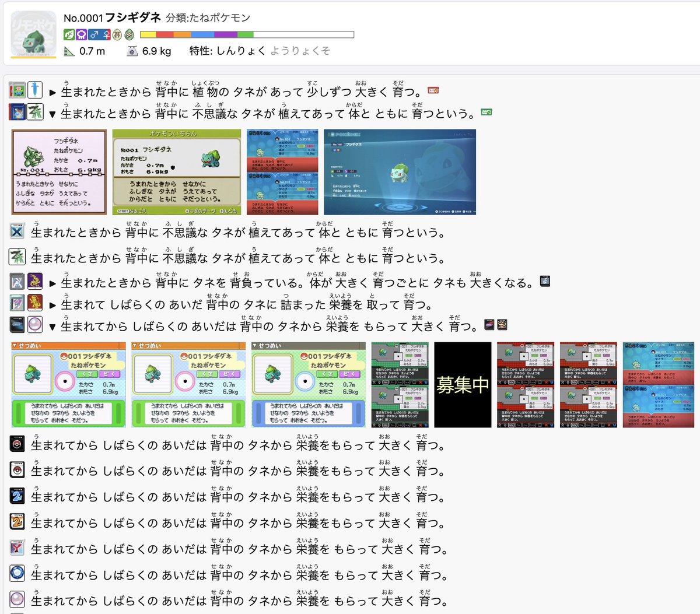Open red-and-blue dual-screen thumbnail beside ポケモンいちらん
The height and width of the screenshot is (614, 700).
[x=282, y=172]
